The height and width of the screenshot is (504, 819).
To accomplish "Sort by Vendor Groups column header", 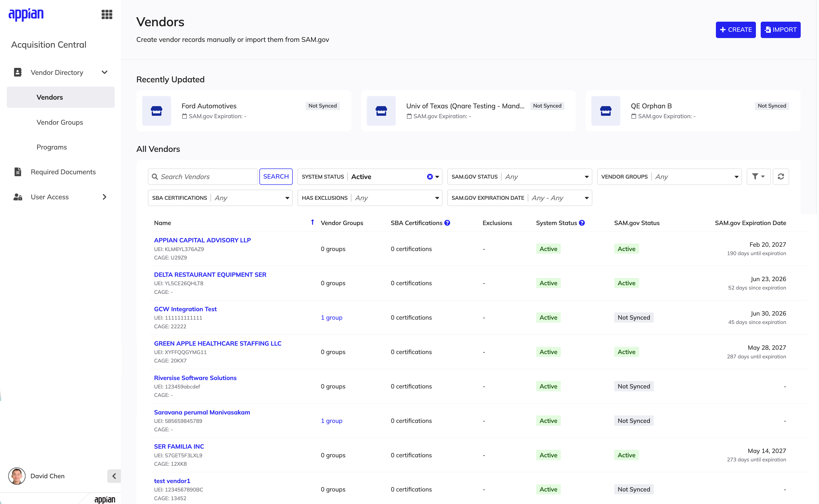I will pyautogui.click(x=342, y=223).
